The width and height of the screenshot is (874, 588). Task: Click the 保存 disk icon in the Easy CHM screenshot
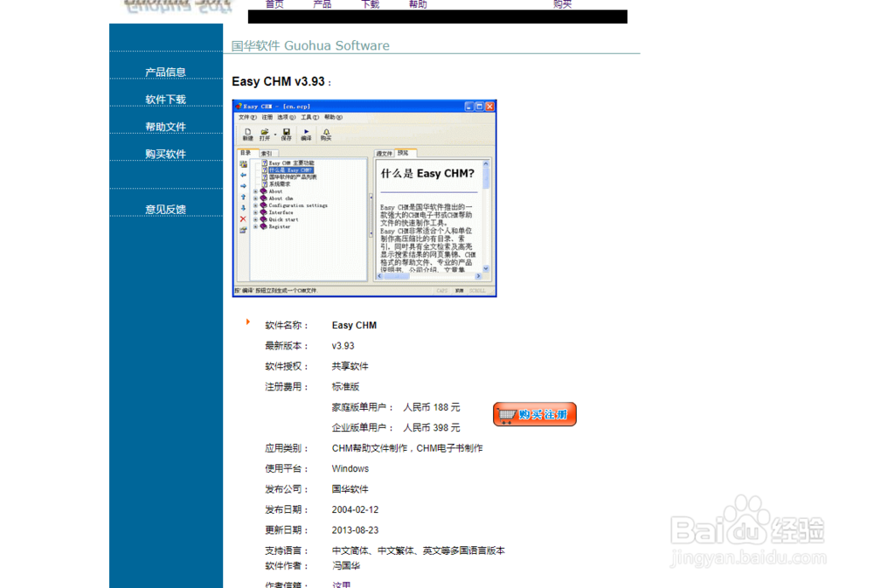287,135
